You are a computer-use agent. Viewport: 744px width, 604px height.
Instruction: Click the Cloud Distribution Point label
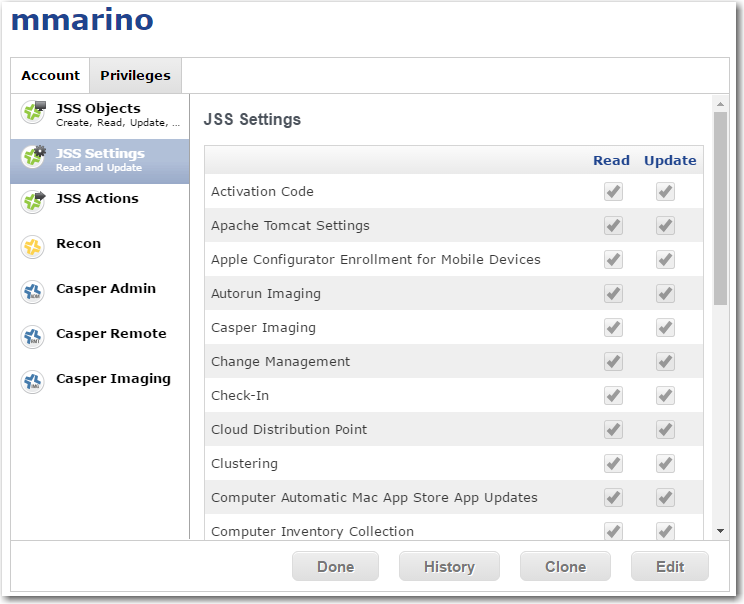pyautogui.click(x=289, y=429)
